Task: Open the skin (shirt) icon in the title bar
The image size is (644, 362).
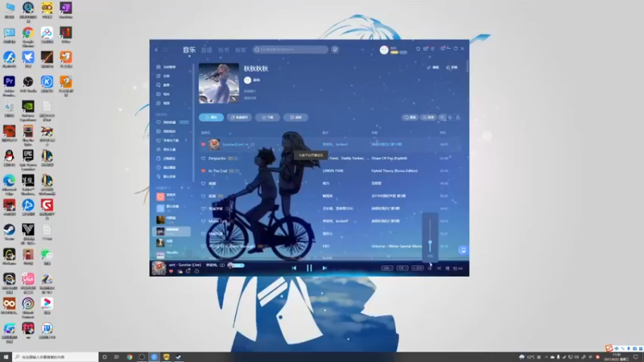Action: 418,49
